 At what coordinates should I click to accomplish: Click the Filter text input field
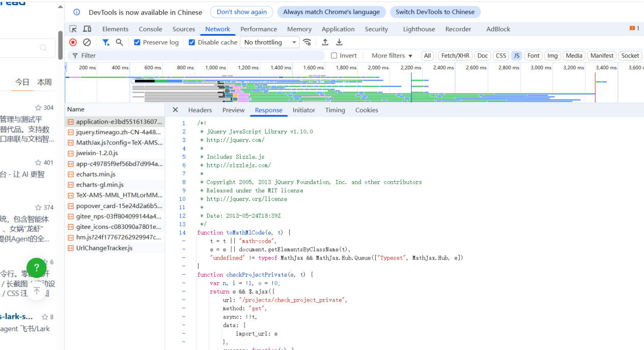point(196,55)
